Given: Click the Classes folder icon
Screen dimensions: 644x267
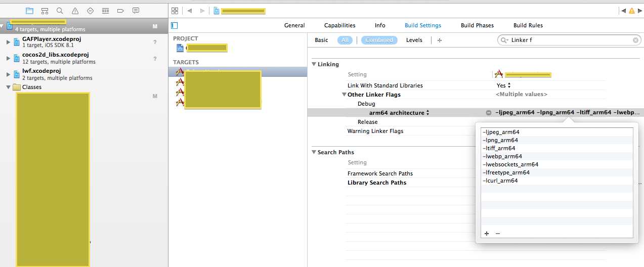Looking at the screenshot, I should point(17,87).
